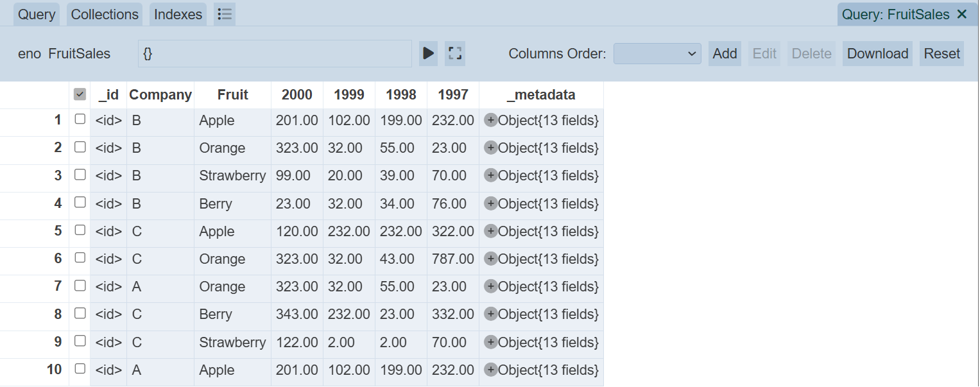This screenshot has width=980, height=387.
Task: Expand metadata plus icon in row 7
Action: click(490, 286)
